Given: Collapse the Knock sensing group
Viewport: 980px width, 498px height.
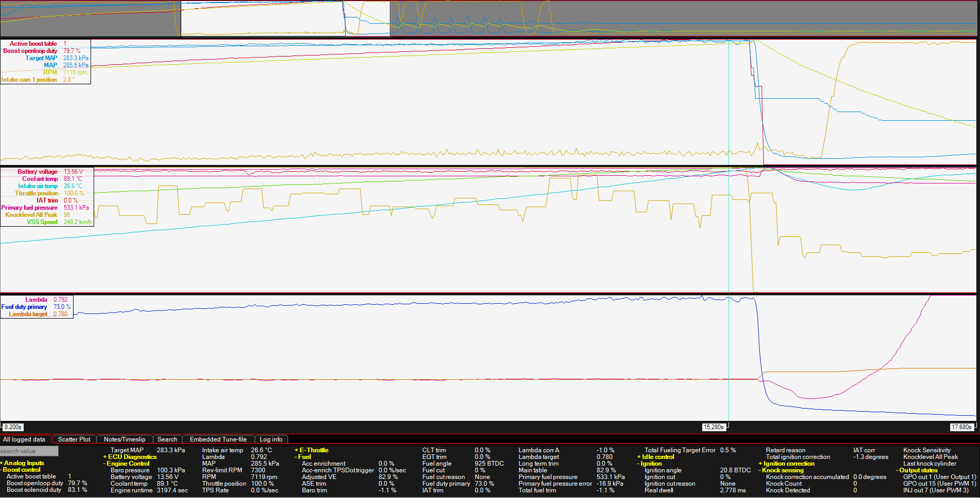Looking at the screenshot, I should tap(782, 470).
